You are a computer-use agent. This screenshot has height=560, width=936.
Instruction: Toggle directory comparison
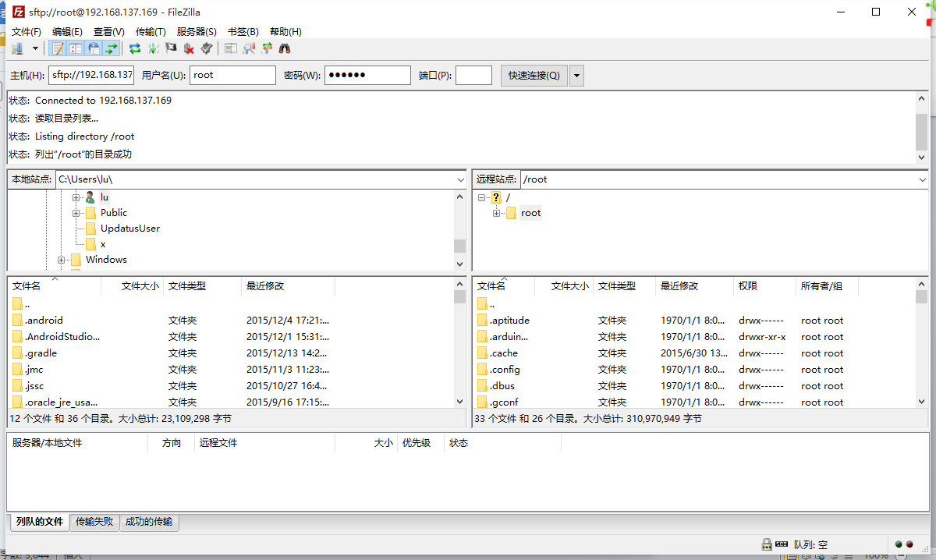tap(249, 48)
